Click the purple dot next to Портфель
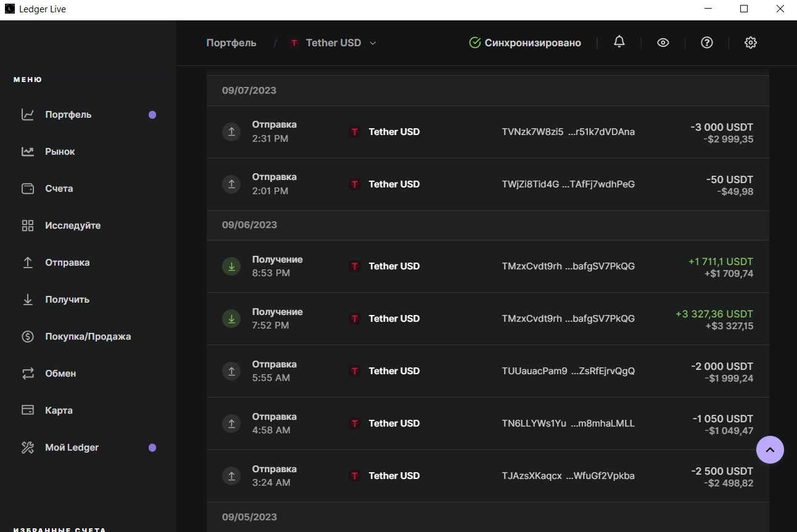 click(x=152, y=115)
